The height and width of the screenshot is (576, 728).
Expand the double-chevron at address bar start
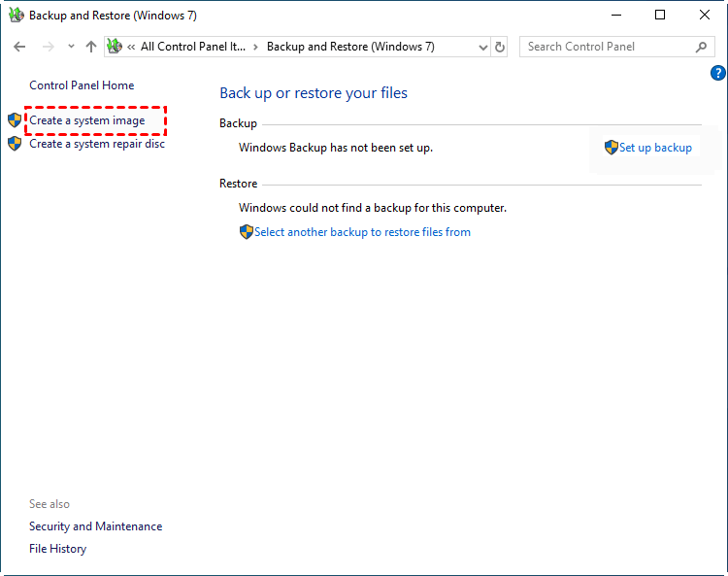coord(131,47)
